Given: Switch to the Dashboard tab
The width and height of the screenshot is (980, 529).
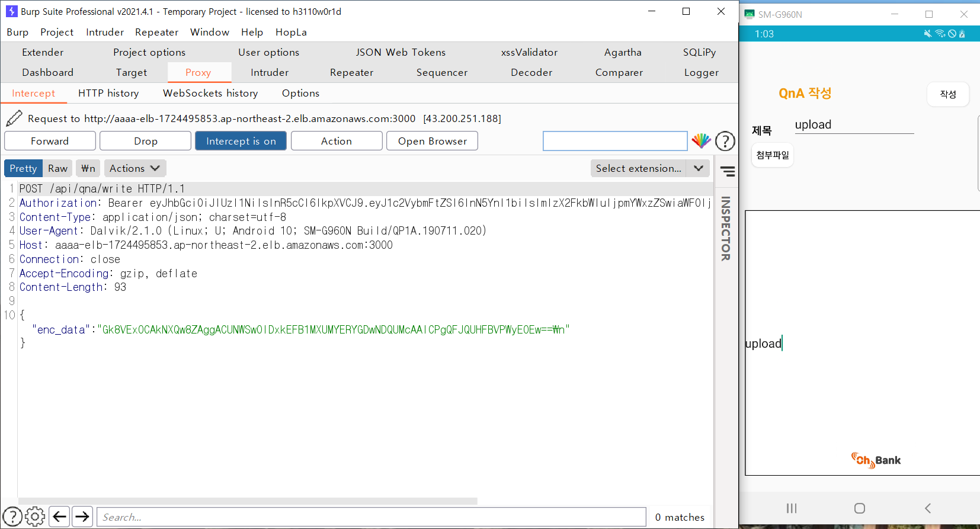Looking at the screenshot, I should (x=47, y=72).
